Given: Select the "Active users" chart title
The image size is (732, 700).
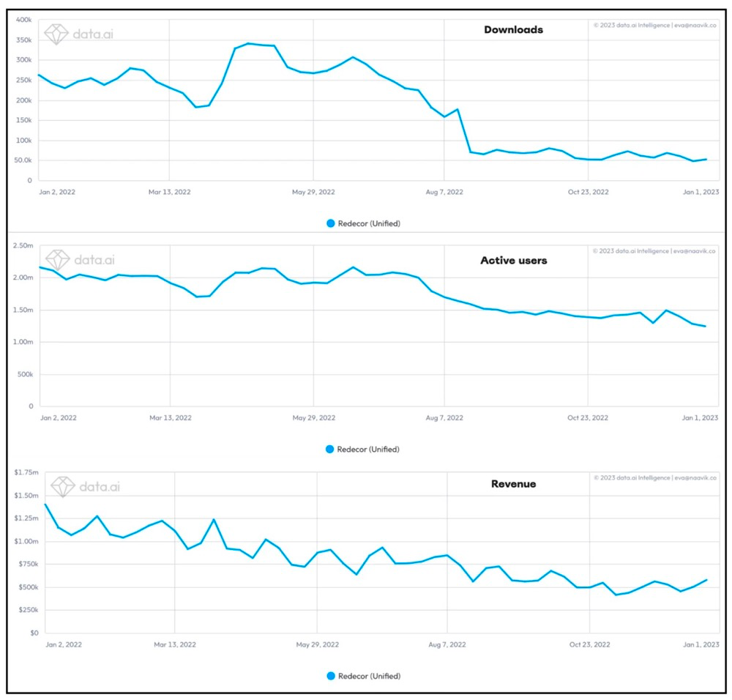Looking at the screenshot, I should pyautogui.click(x=513, y=260).
